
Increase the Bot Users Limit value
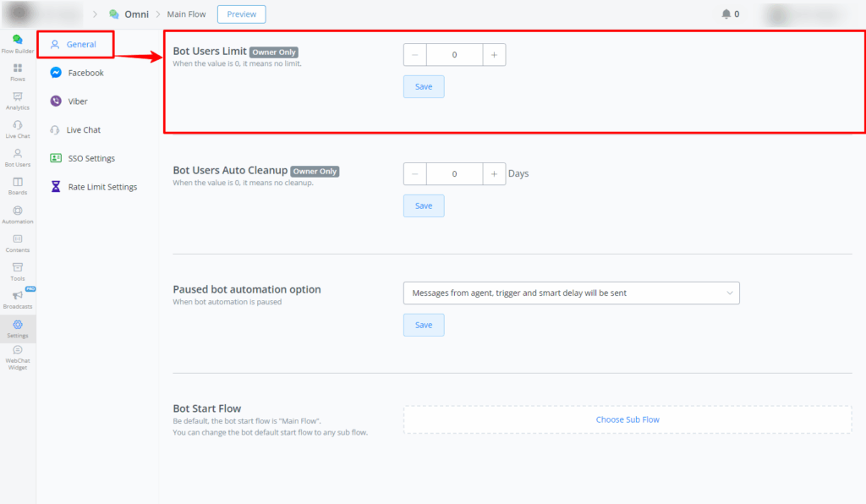pos(494,55)
